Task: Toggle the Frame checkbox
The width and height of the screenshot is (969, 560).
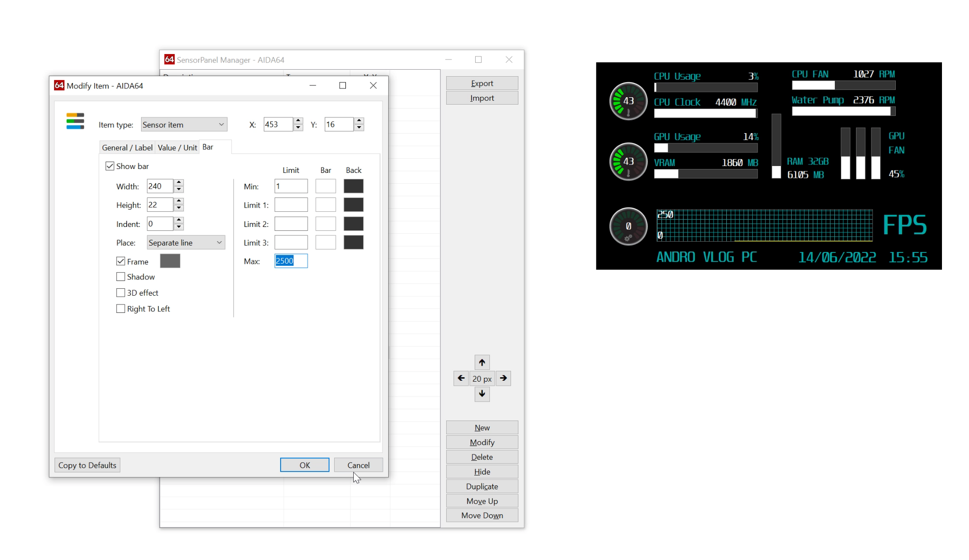Action: [x=120, y=261]
